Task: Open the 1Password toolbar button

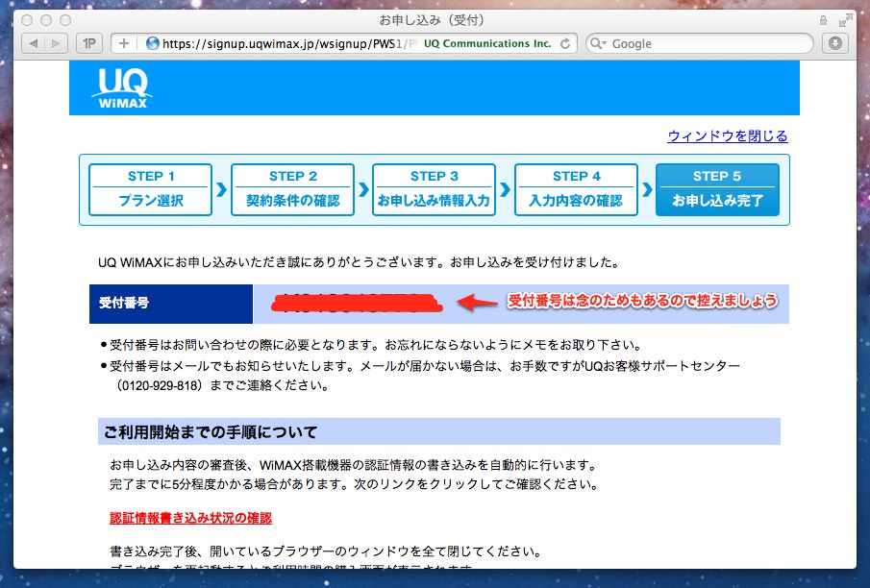Action: click(x=89, y=43)
